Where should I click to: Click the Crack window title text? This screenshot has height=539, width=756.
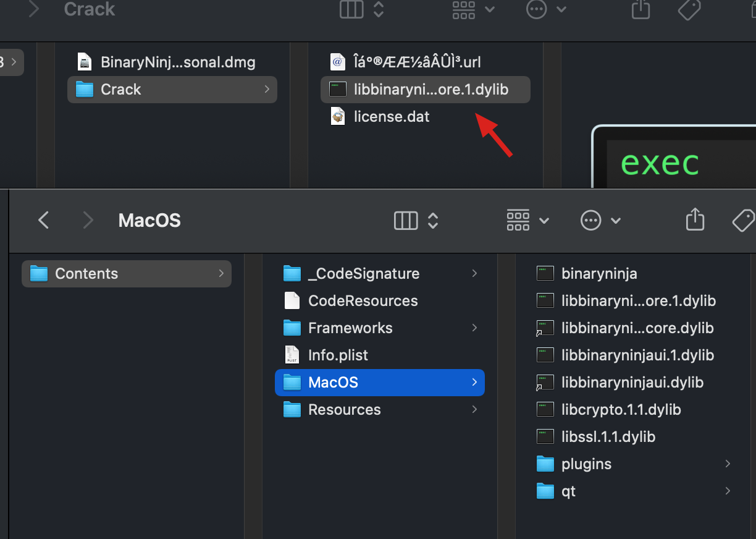pos(90,9)
